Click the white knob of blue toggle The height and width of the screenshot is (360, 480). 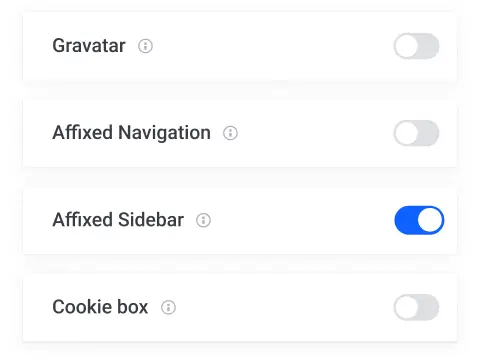pos(430,220)
